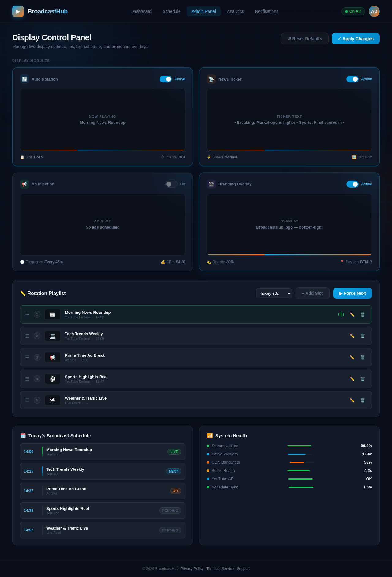Click the AD user avatar
Image resolution: width=392 pixels, height=577 pixels.
[x=374, y=11]
